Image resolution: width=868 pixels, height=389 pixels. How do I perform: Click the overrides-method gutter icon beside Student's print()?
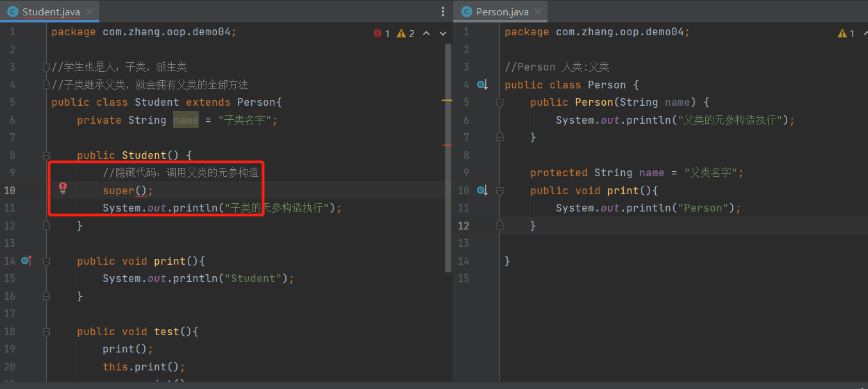pyautogui.click(x=26, y=261)
